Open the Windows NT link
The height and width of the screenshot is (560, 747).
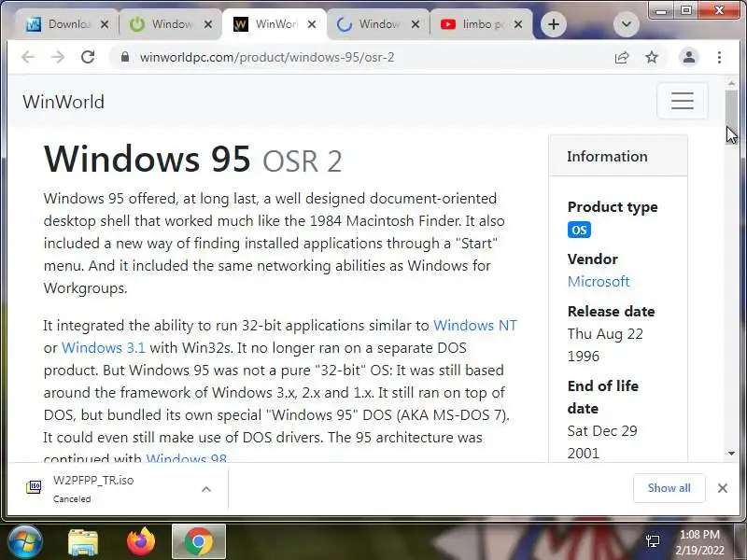pyautogui.click(x=475, y=325)
